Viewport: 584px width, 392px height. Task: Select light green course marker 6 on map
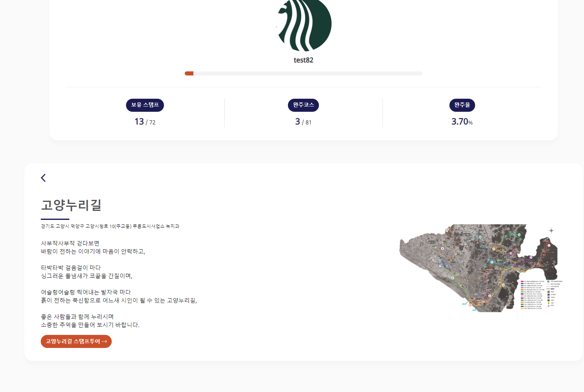coord(452,278)
